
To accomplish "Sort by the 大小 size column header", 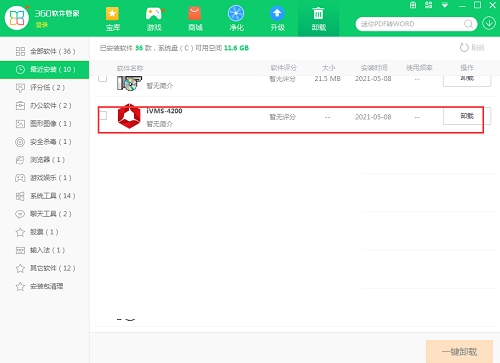I will pos(328,68).
